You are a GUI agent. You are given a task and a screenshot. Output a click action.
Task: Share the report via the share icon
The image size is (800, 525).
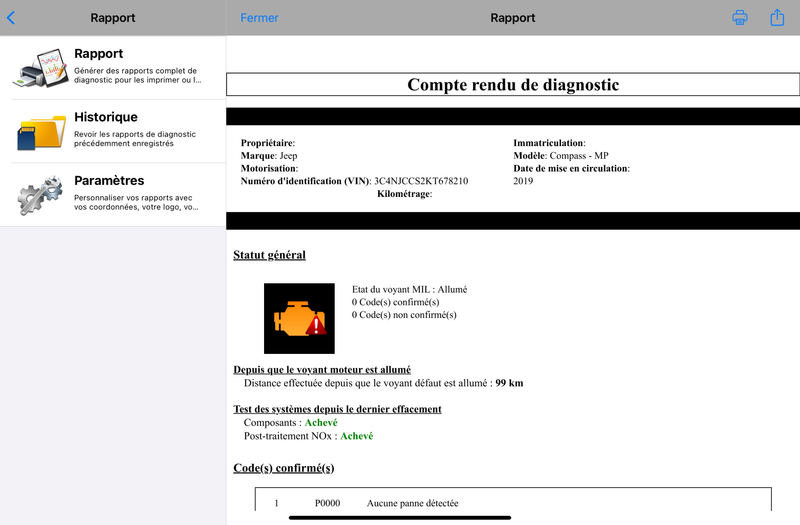point(777,17)
